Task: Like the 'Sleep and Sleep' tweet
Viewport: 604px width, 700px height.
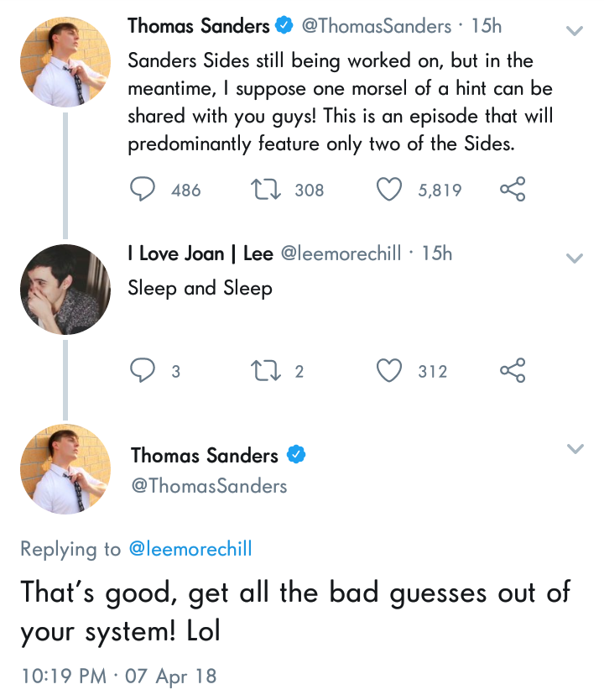Action: click(x=388, y=370)
